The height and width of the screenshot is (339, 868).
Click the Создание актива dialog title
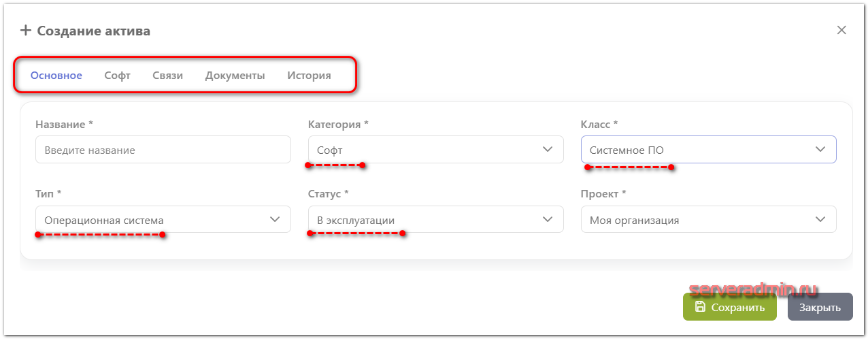[x=93, y=31]
